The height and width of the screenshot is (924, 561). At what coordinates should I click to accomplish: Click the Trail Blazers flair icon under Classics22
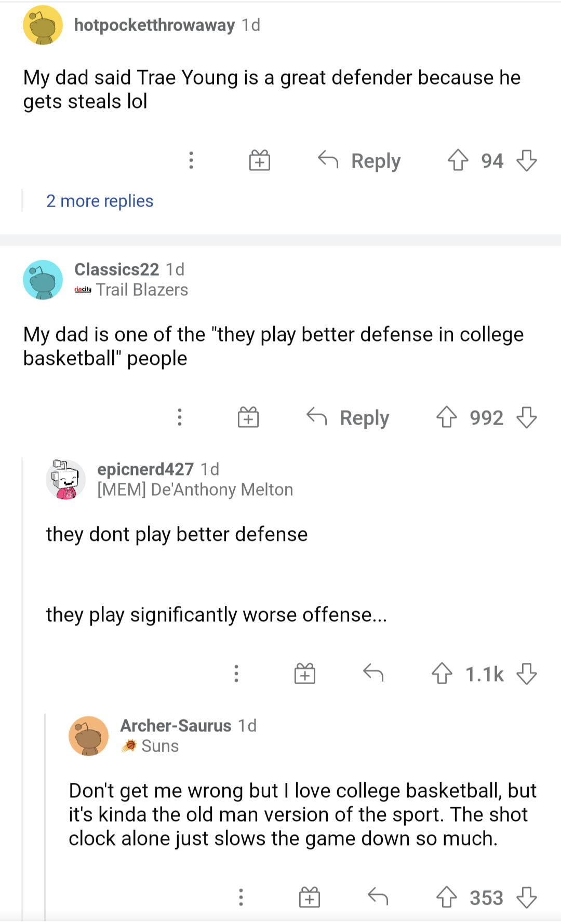83,290
